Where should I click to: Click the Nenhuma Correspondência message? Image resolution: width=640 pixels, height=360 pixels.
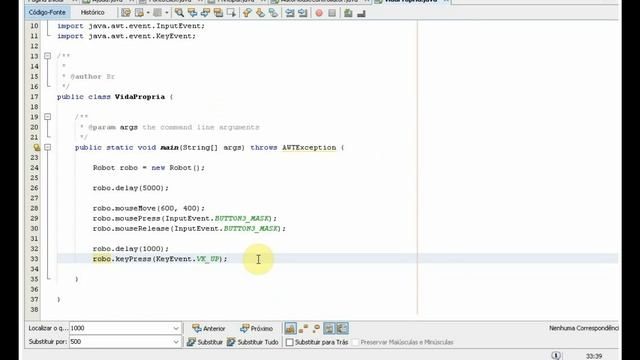click(584, 328)
